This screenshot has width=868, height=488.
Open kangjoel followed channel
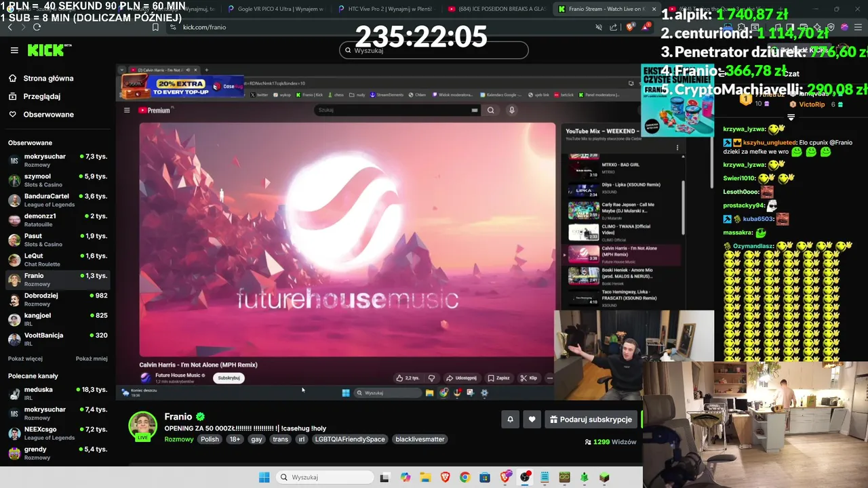(57, 319)
